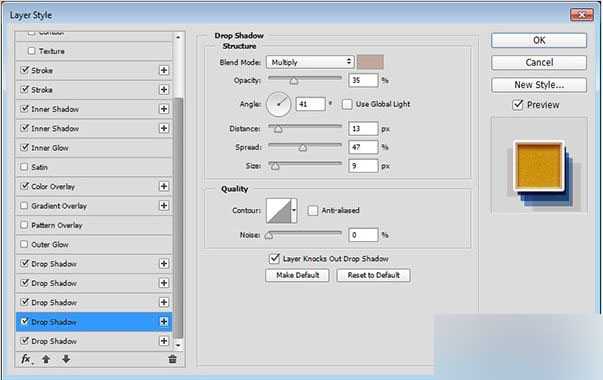Expand the Contour picker arrow

tap(294, 210)
